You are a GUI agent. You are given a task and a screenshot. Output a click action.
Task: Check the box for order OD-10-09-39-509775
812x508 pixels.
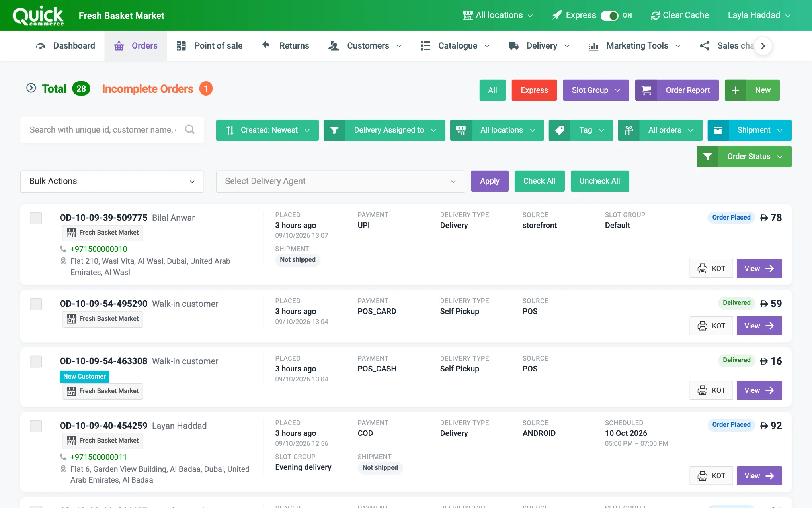tap(36, 218)
